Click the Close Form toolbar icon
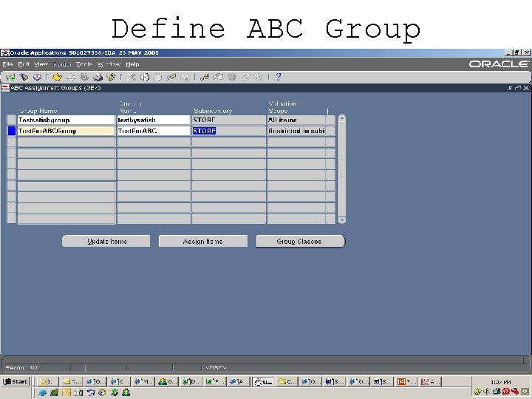This screenshot has height=399, width=532. pos(111,78)
